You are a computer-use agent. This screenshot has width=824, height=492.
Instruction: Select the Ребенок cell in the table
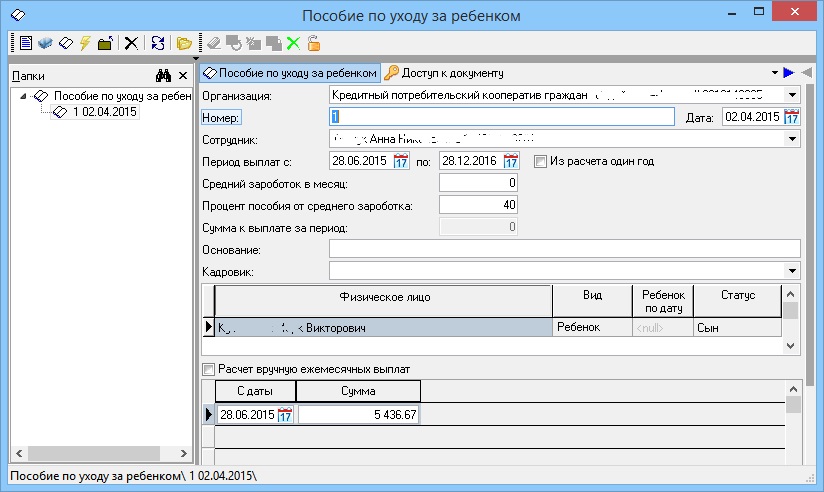(592, 327)
